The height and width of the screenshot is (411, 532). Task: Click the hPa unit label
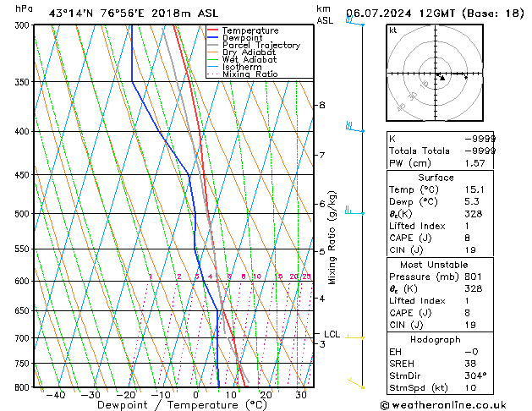click(24, 8)
